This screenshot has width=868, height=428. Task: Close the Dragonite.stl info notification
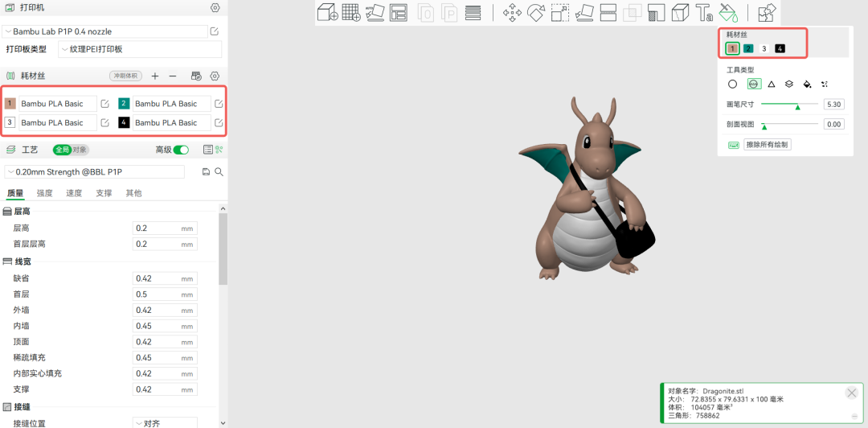click(851, 393)
